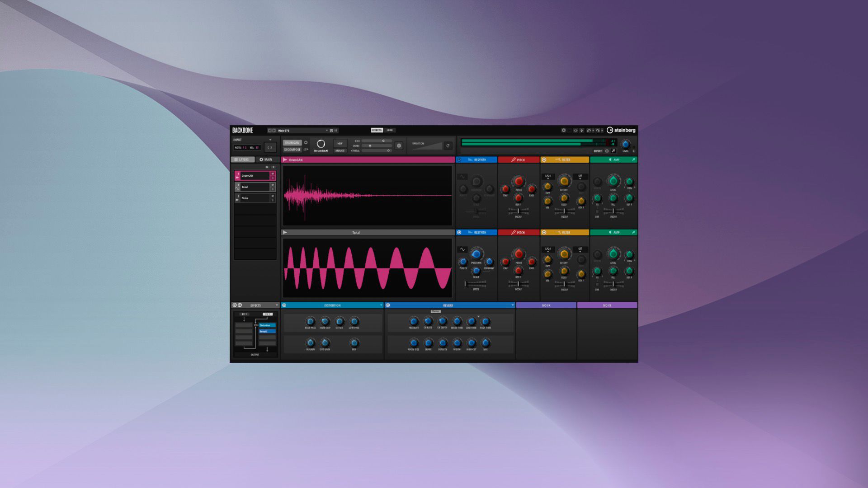Image resolution: width=868 pixels, height=488 pixels.
Task: Click the save preset icon after Kick 072
Action: tap(331, 131)
